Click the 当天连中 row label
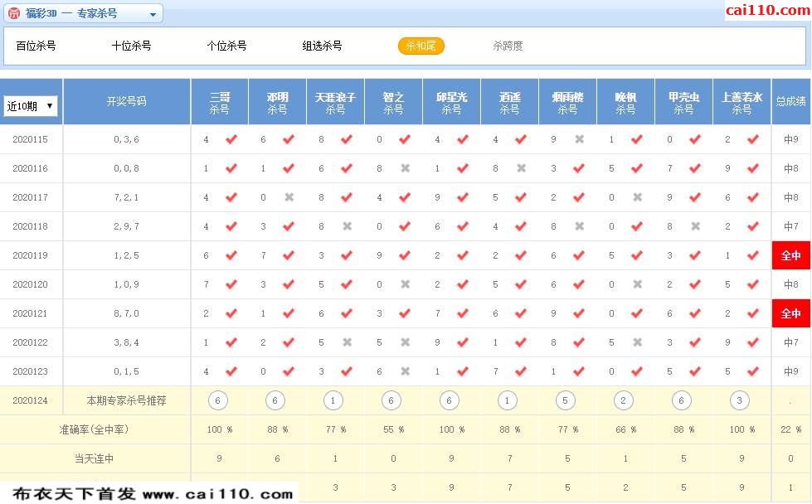 click(95, 458)
